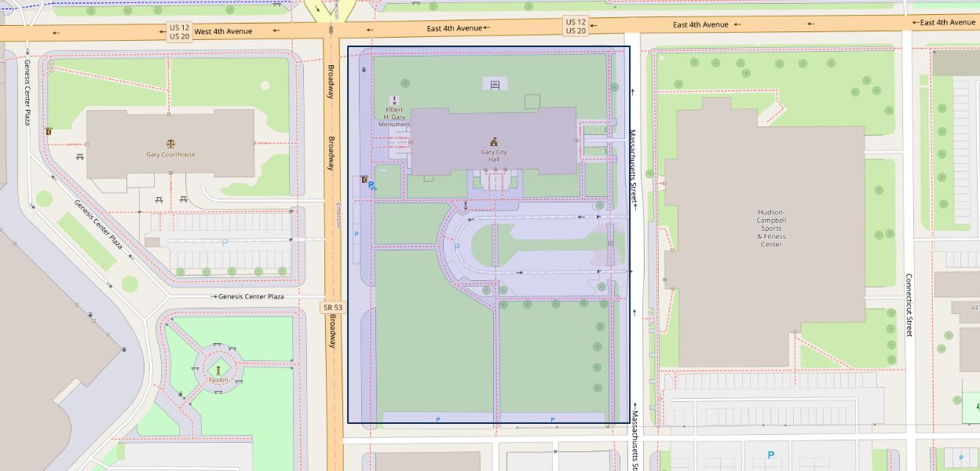Click the Elbert H. Gary Monument icon
This screenshot has width=980, height=471.
394,100
